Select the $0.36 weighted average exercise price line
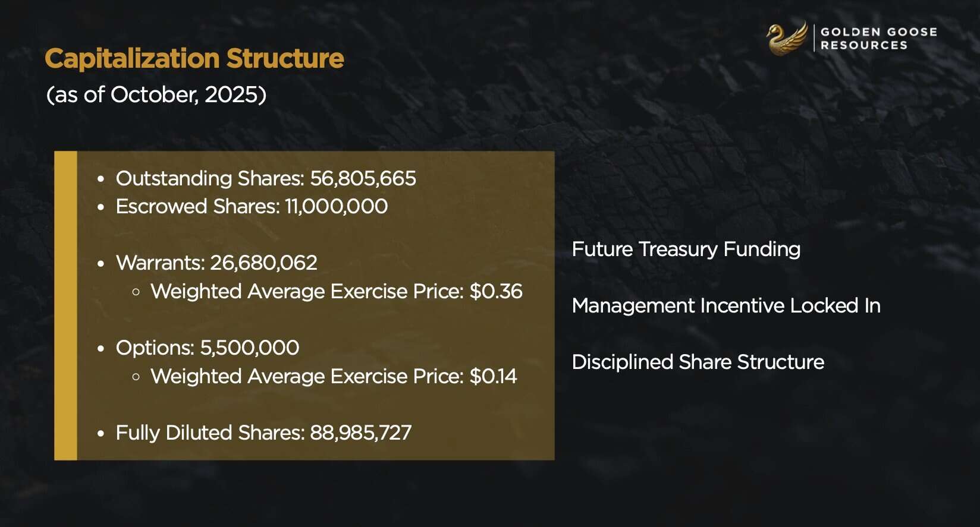The width and height of the screenshot is (980, 527). click(336, 292)
